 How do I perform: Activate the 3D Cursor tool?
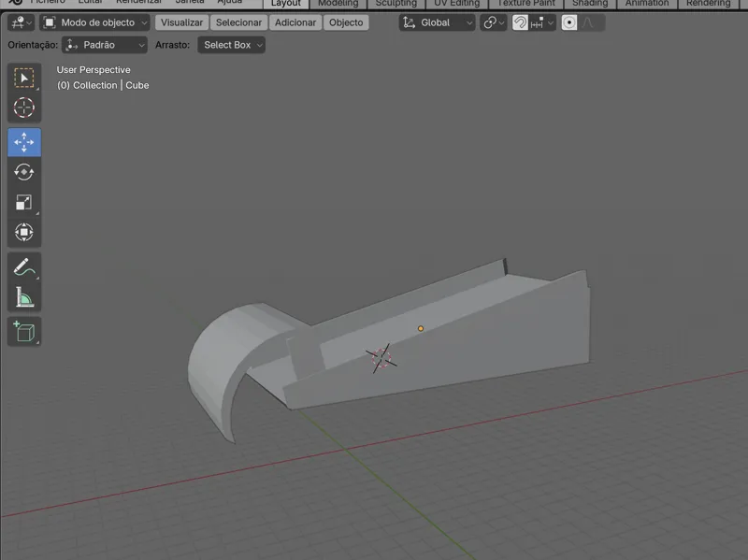click(24, 108)
